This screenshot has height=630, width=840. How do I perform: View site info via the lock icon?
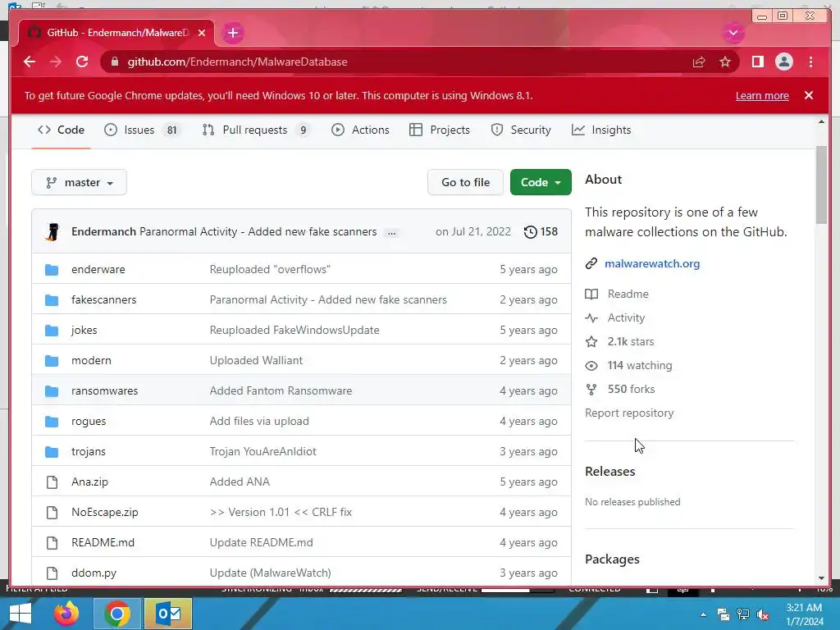114,62
